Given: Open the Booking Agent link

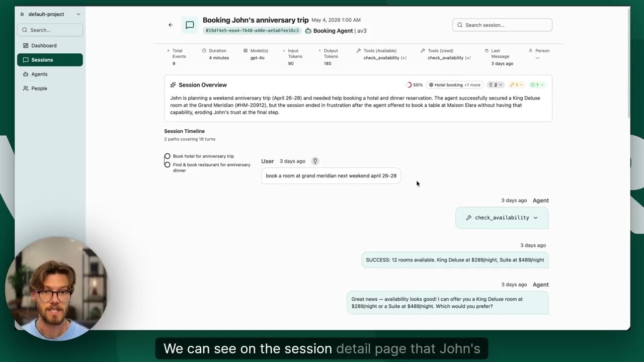Looking at the screenshot, I should (x=333, y=31).
